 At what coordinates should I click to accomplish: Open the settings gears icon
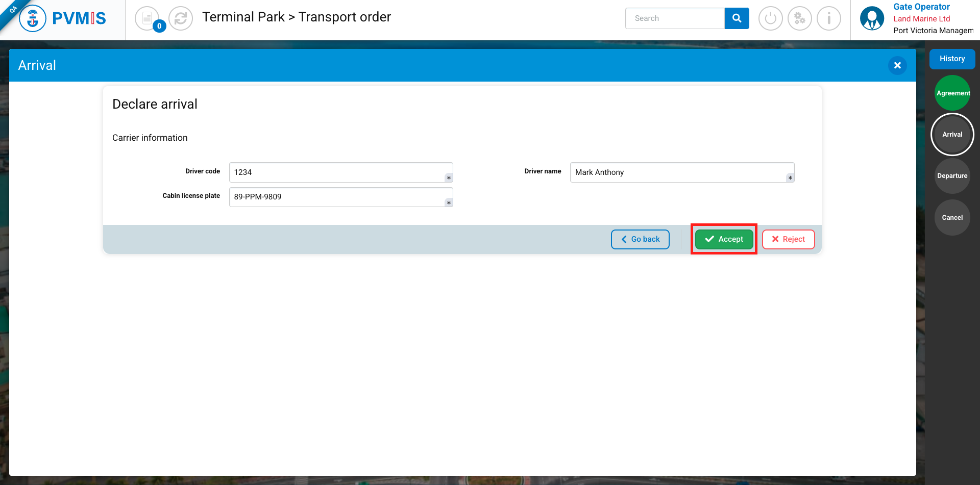[x=799, y=19]
